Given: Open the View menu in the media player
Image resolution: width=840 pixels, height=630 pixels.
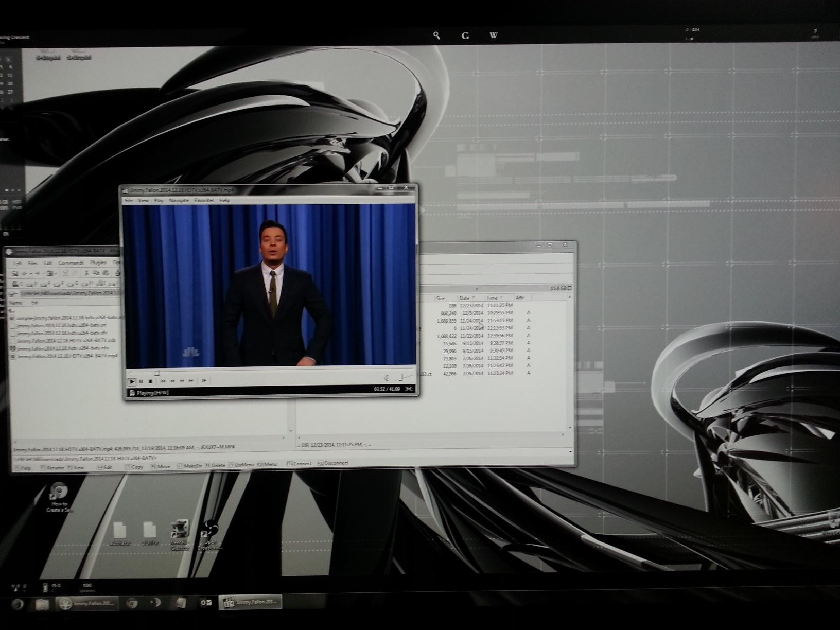Looking at the screenshot, I should 143,200.
